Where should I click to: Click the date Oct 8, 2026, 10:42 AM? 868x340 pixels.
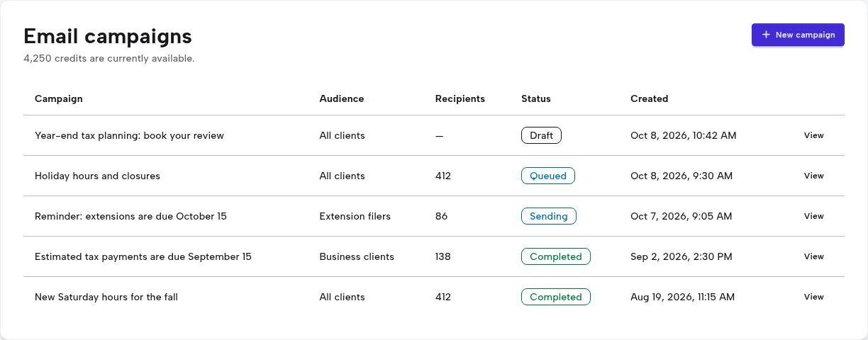684,135
